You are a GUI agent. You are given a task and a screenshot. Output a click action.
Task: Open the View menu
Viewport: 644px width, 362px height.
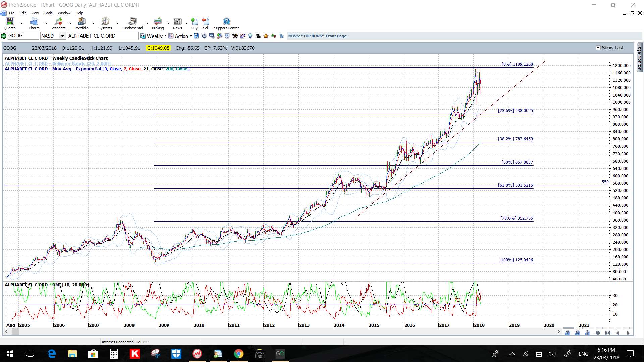(x=35, y=13)
